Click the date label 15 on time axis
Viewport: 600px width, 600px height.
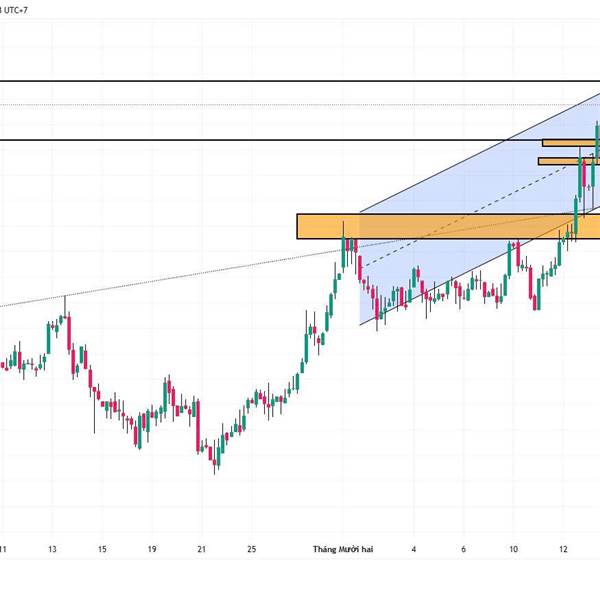(x=102, y=549)
